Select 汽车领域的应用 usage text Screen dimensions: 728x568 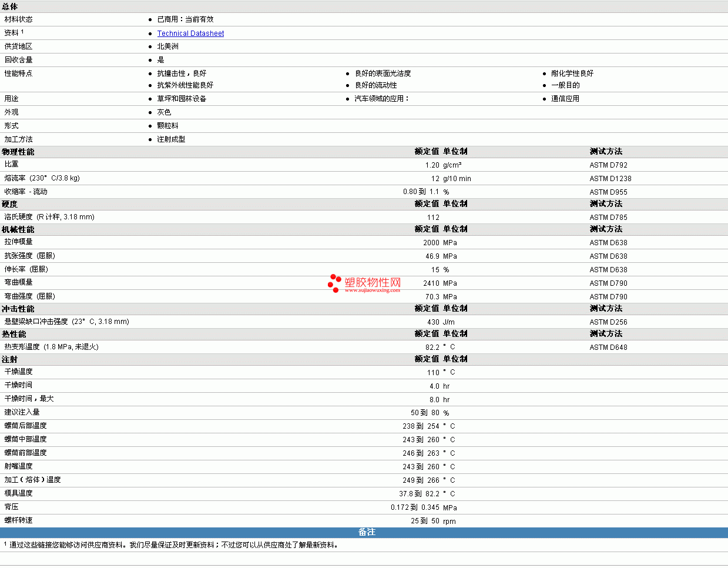click(381, 99)
